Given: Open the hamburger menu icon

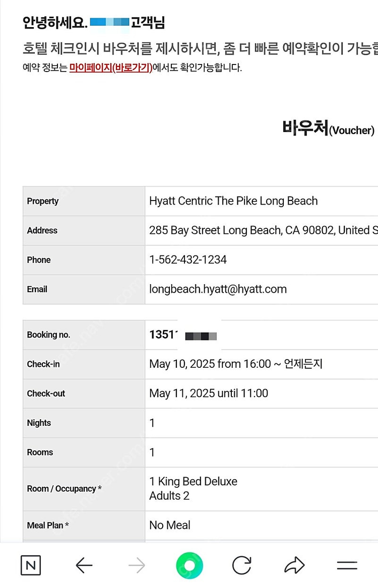Looking at the screenshot, I should (x=347, y=565).
